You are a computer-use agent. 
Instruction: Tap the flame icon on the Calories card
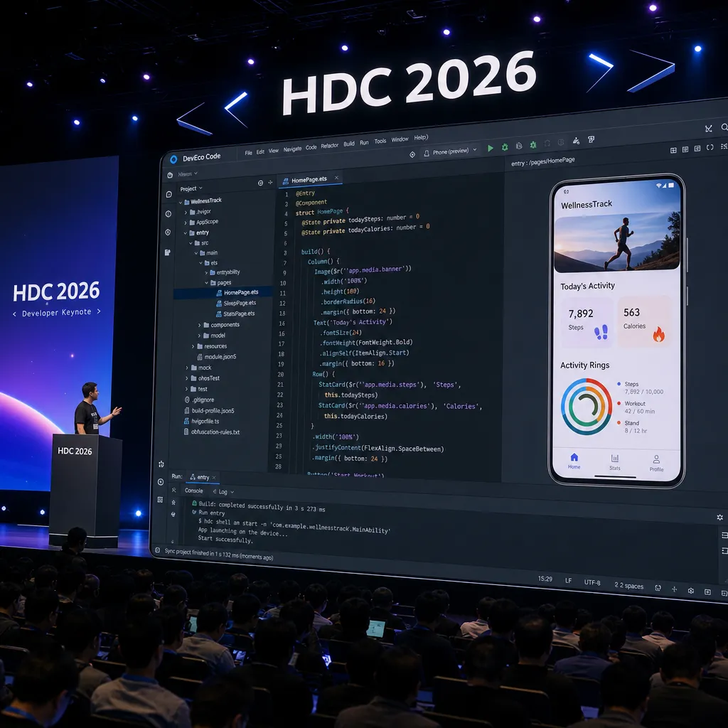(658, 334)
